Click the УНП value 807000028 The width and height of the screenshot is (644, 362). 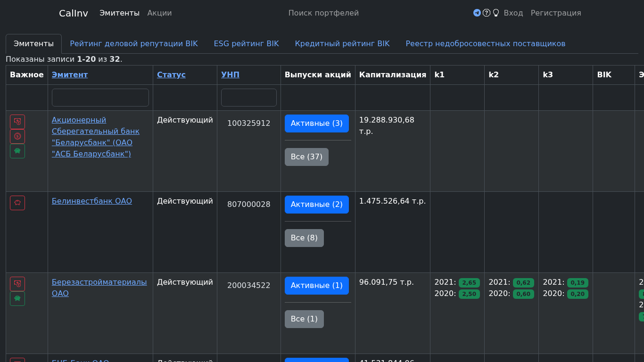(x=249, y=205)
